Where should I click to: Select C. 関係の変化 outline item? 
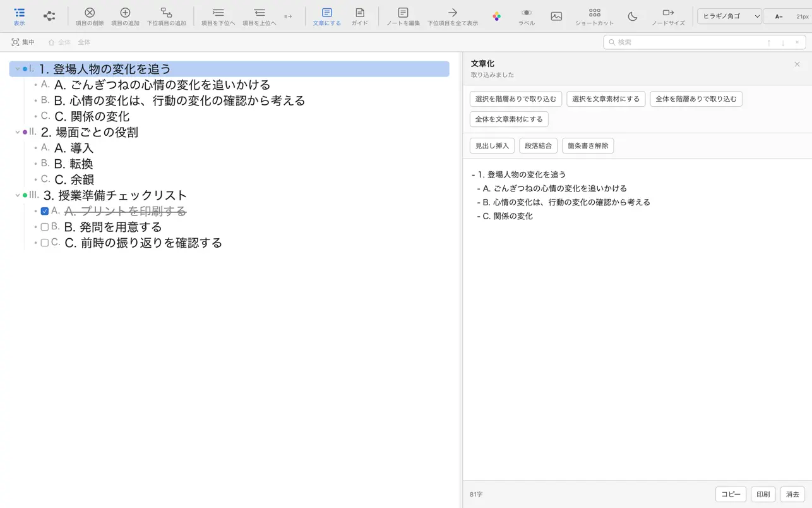[92, 116]
